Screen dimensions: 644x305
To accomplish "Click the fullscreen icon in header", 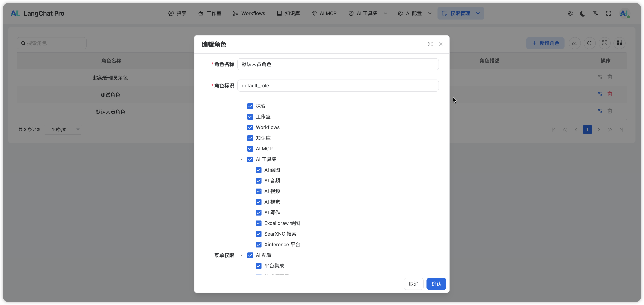I will (x=609, y=13).
